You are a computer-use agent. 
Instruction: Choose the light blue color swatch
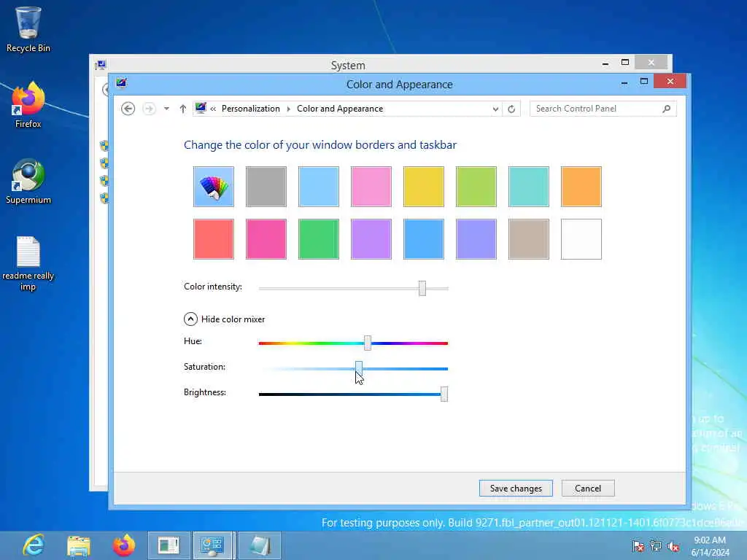point(319,187)
